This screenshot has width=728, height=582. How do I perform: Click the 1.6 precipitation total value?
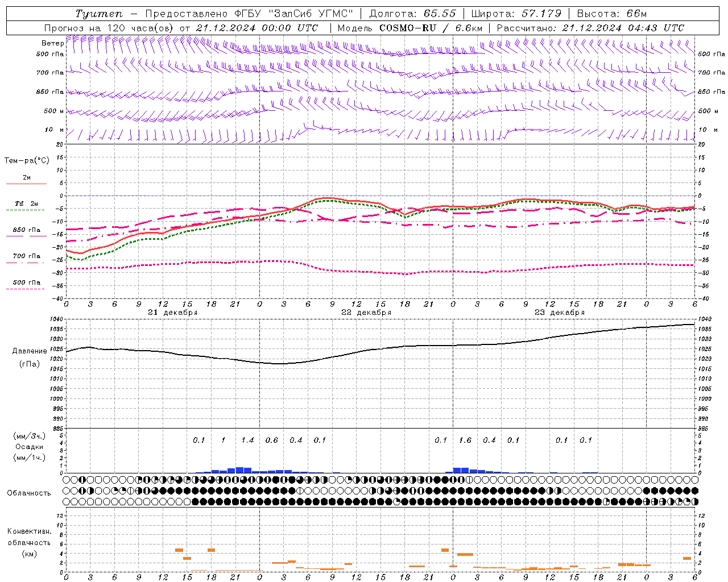[x=465, y=440]
